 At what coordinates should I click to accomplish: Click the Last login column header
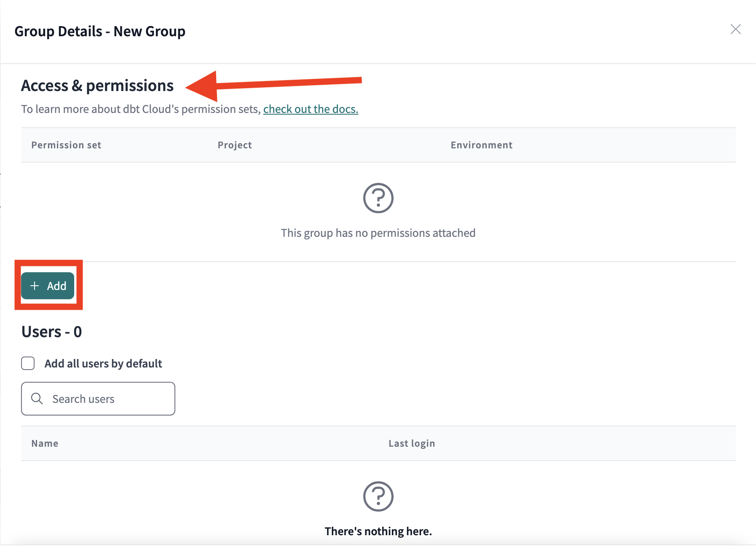click(x=412, y=443)
